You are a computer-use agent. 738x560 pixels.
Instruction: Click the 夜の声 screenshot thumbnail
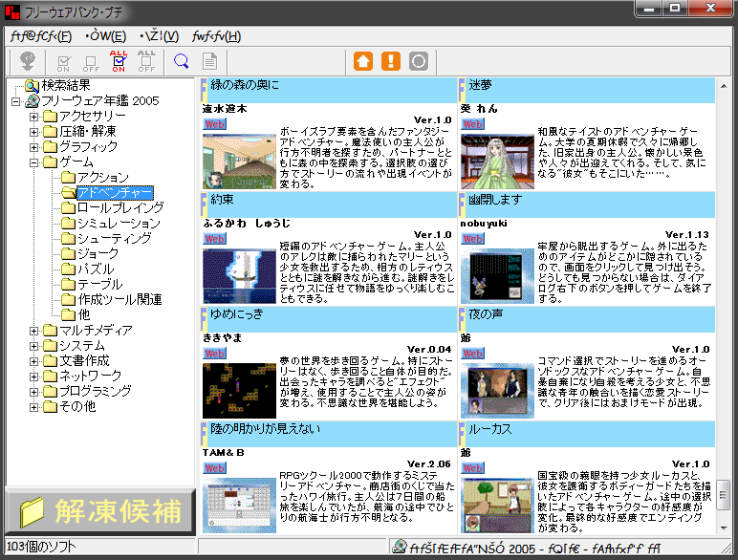497,391
